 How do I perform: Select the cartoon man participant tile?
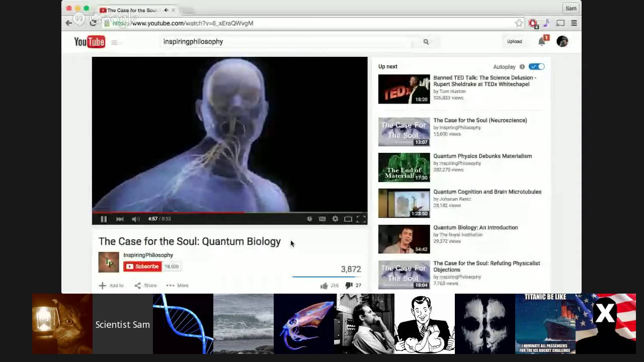point(425,324)
